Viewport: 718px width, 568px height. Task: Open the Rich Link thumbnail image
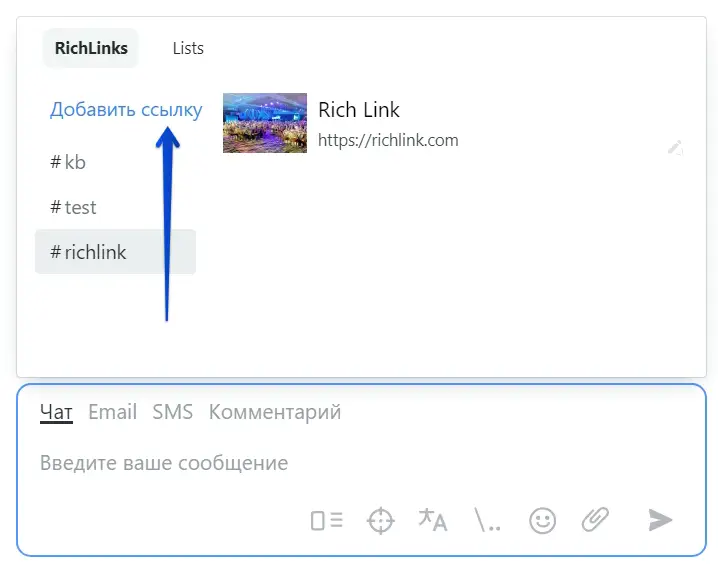tap(265, 123)
